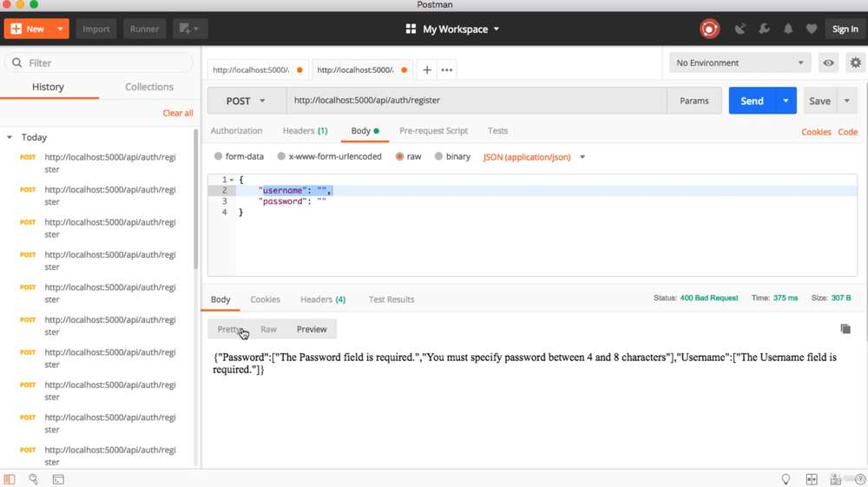Copy response with the copy icon
Screen dimensions: 868x487
845,329
